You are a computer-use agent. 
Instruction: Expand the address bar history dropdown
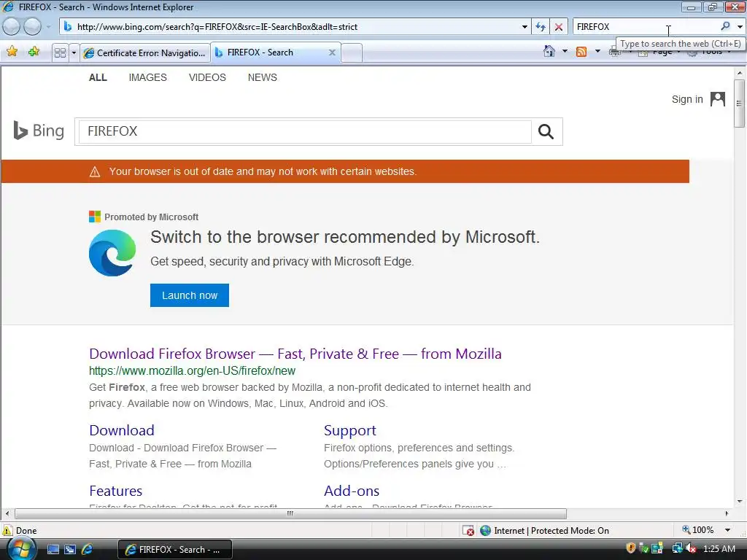(525, 27)
